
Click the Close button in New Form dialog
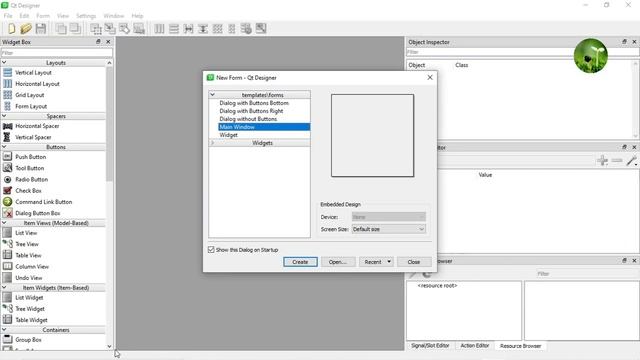[414, 262]
